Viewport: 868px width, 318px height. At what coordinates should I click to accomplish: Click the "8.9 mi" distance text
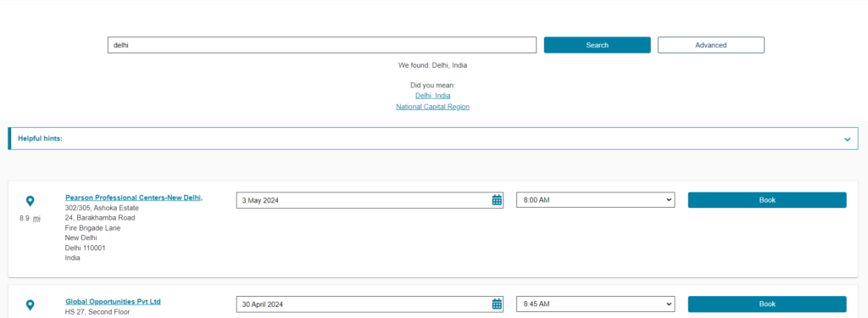[x=30, y=218]
